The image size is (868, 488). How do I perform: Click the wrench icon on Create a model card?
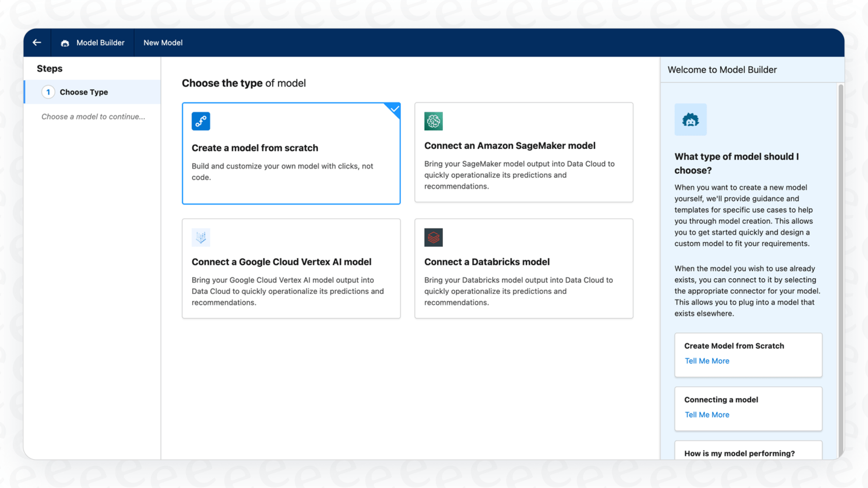pos(200,121)
